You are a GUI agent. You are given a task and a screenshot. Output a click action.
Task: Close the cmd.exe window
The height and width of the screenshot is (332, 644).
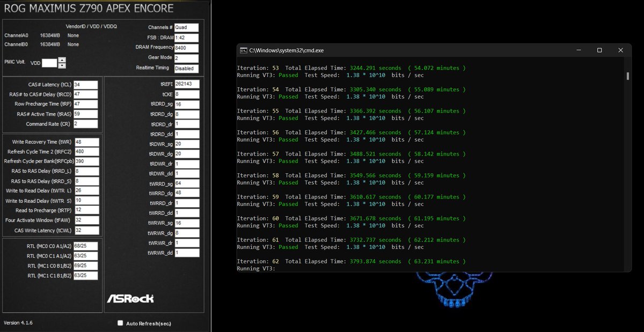click(620, 50)
